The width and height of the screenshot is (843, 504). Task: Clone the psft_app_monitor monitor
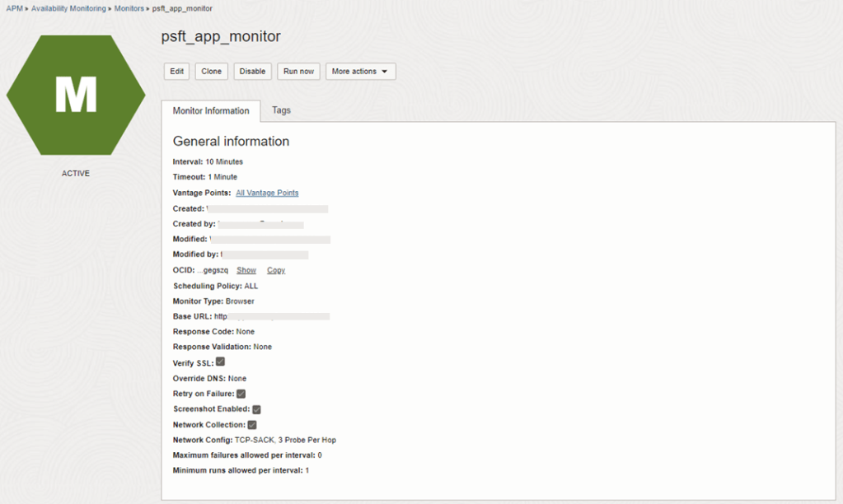(x=212, y=72)
